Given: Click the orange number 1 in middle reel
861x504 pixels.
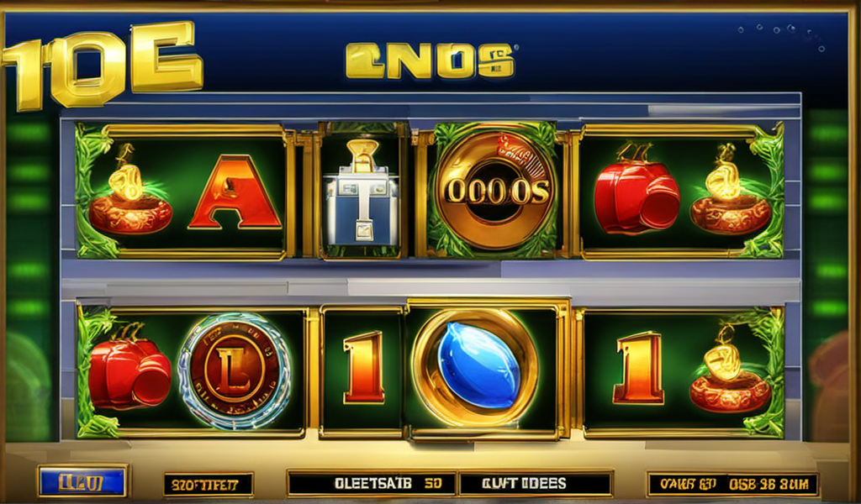Looking at the screenshot, I should [x=363, y=367].
